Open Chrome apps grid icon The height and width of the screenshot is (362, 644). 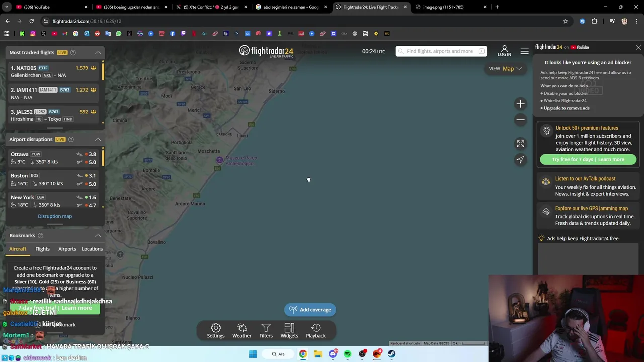pos(7,34)
